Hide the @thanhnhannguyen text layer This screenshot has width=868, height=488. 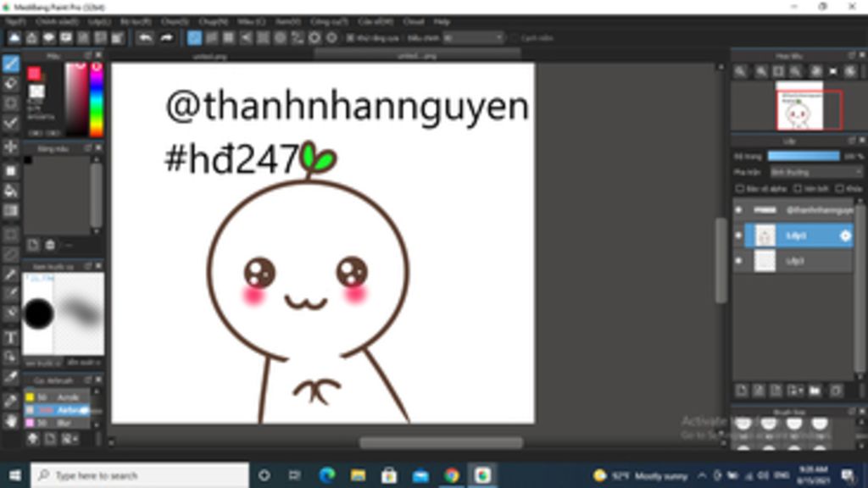pos(738,210)
